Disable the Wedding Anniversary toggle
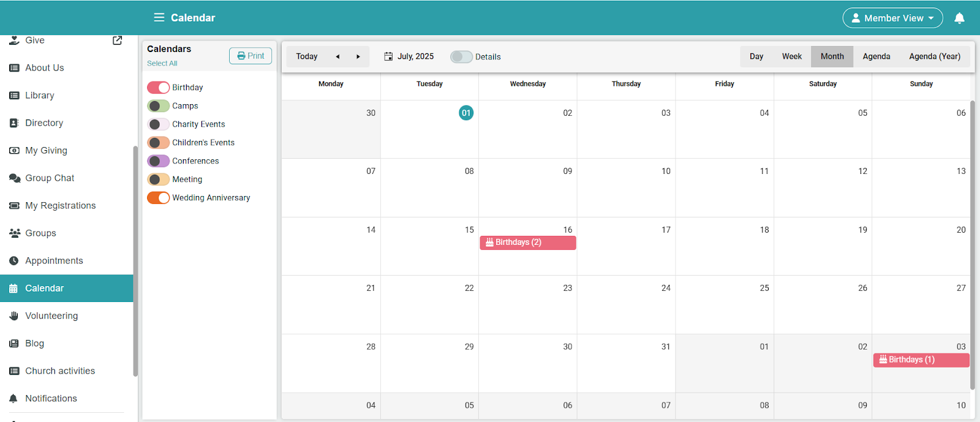 click(158, 198)
